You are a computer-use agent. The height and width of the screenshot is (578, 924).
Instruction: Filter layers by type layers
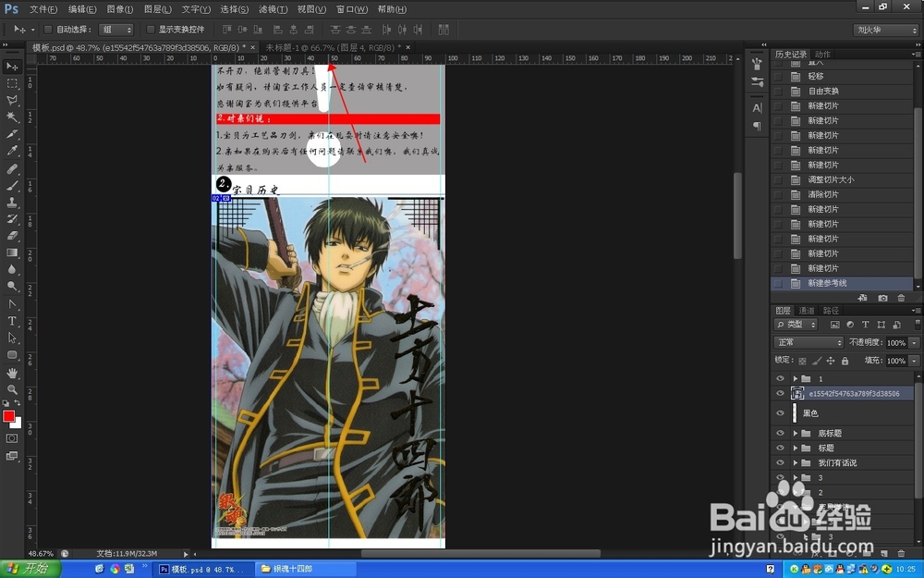pos(865,325)
